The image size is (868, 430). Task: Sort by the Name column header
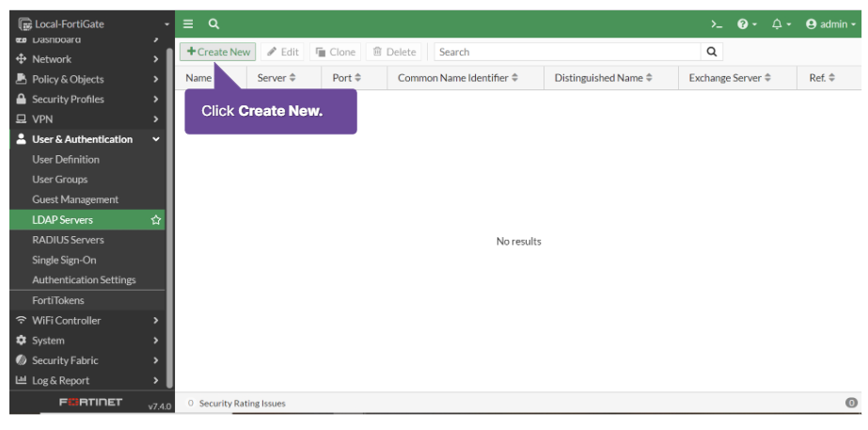198,78
